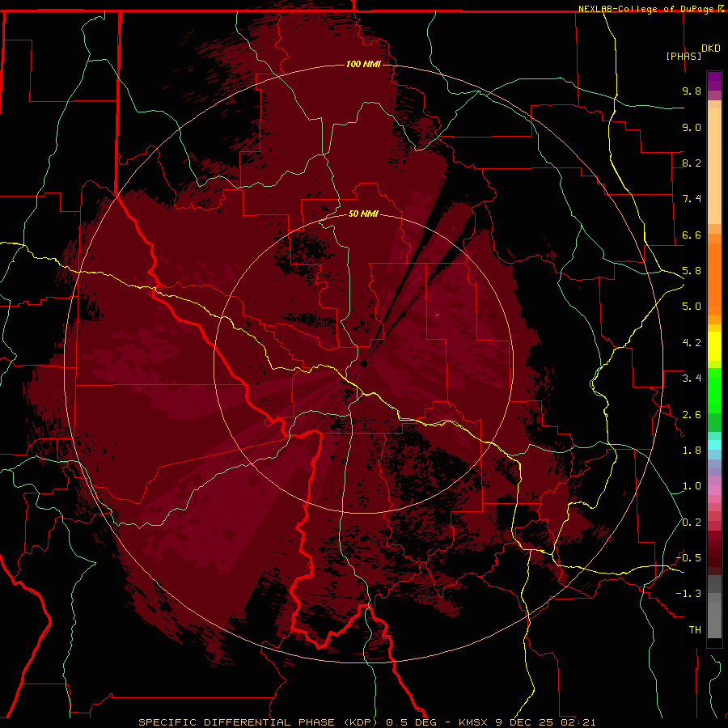Click the 8.2 scale value
The width and height of the screenshot is (728, 728).
pos(692,163)
